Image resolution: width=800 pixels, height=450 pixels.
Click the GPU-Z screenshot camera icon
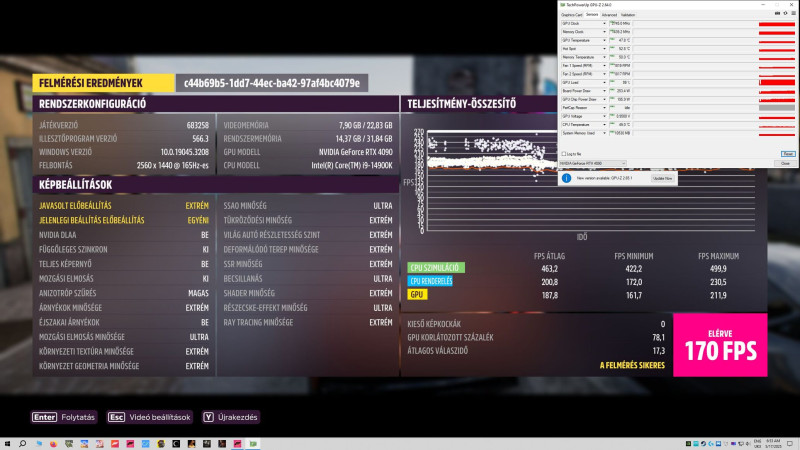pyautogui.click(x=778, y=13)
